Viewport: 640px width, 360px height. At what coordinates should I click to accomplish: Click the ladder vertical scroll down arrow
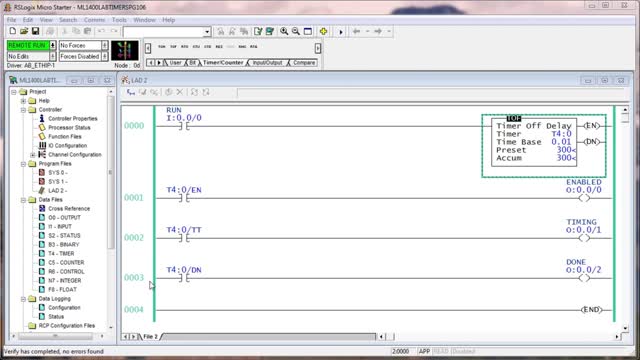coord(625,328)
